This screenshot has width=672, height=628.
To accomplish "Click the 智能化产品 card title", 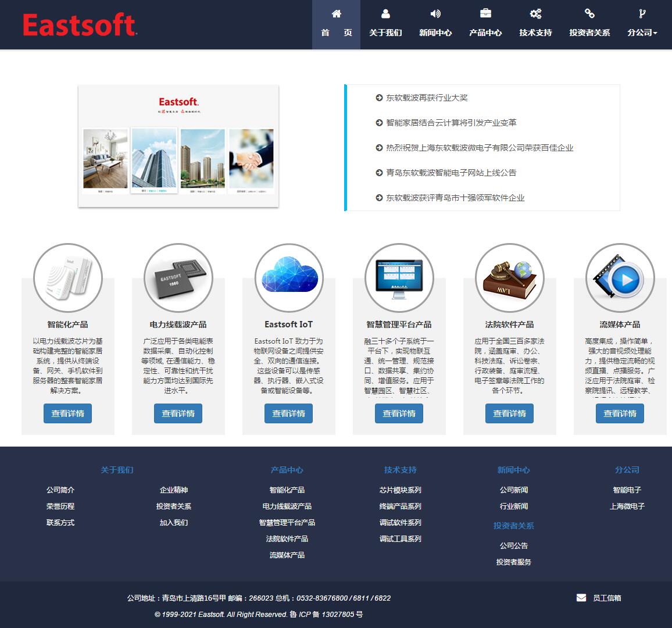I will [x=67, y=324].
